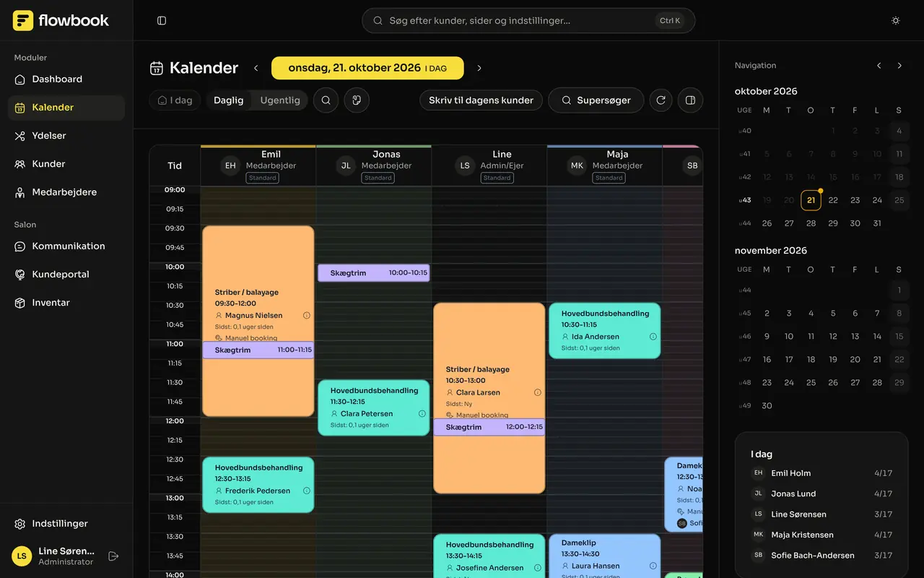Select 22 October in the mini calendar
Viewport: 924px width, 578px height.
click(833, 200)
